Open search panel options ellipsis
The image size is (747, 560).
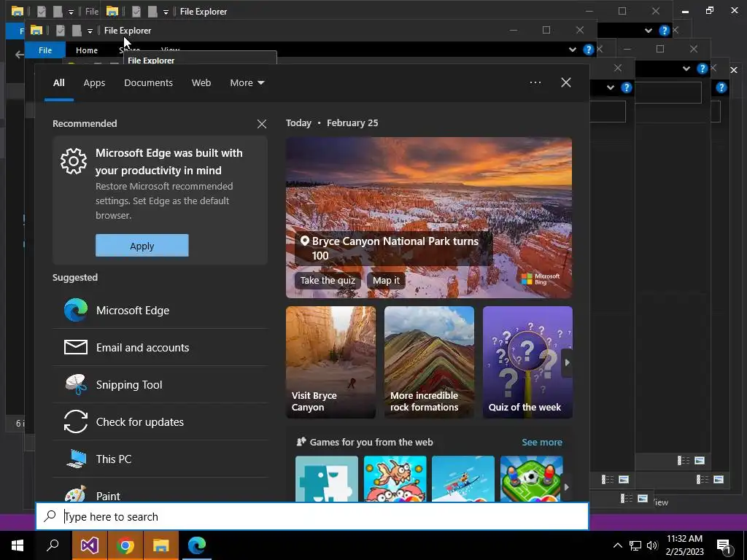pos(535,82)
